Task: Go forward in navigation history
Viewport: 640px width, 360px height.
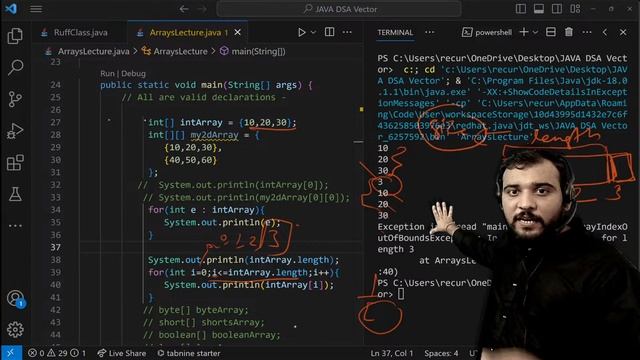Action: [202, 9]
